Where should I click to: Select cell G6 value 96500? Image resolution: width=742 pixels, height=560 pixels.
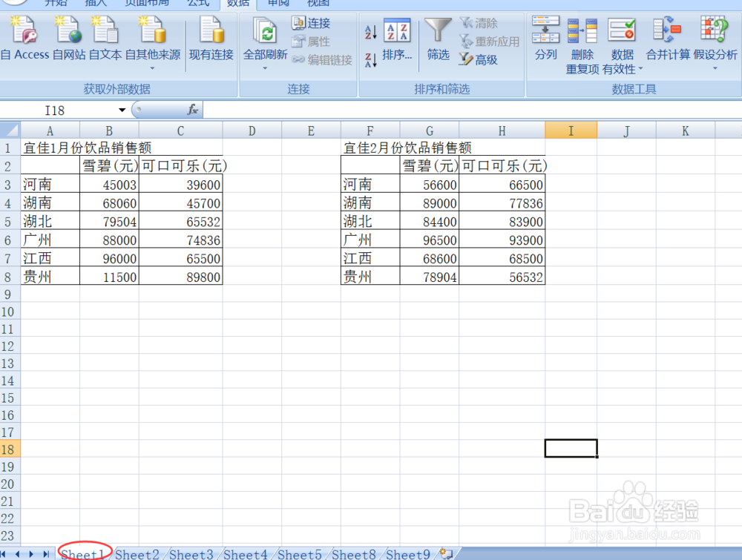429,240
